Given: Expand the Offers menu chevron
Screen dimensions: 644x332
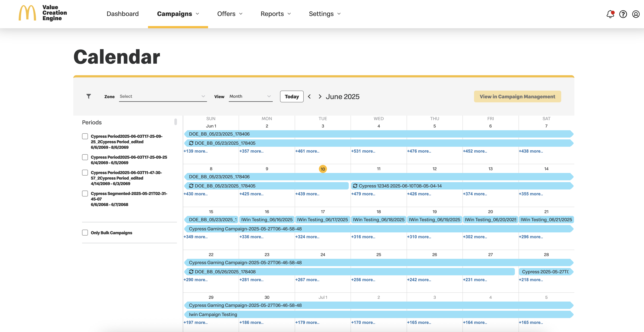Looking at the screenshot, I should [241, 14].
